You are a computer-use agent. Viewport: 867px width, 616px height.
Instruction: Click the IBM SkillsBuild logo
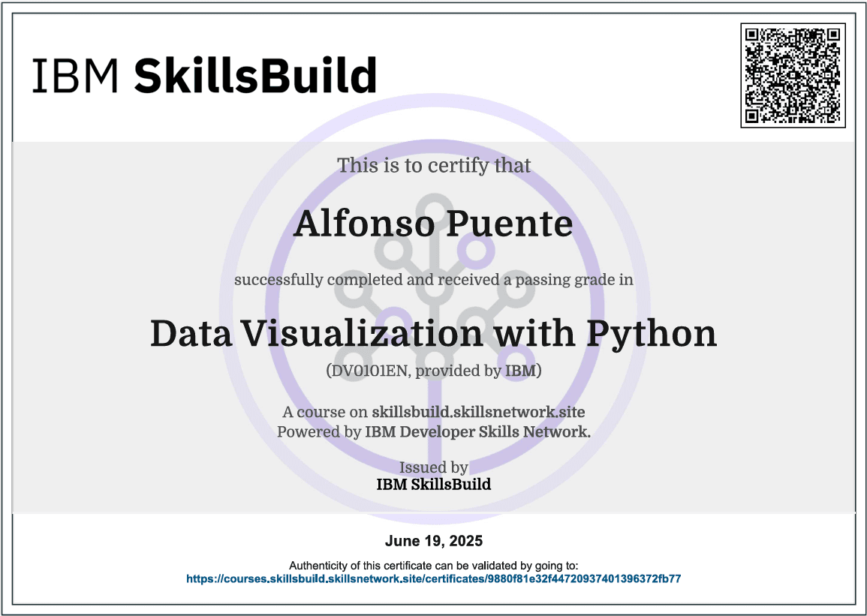pyautogui.click(x=205, y=75)
